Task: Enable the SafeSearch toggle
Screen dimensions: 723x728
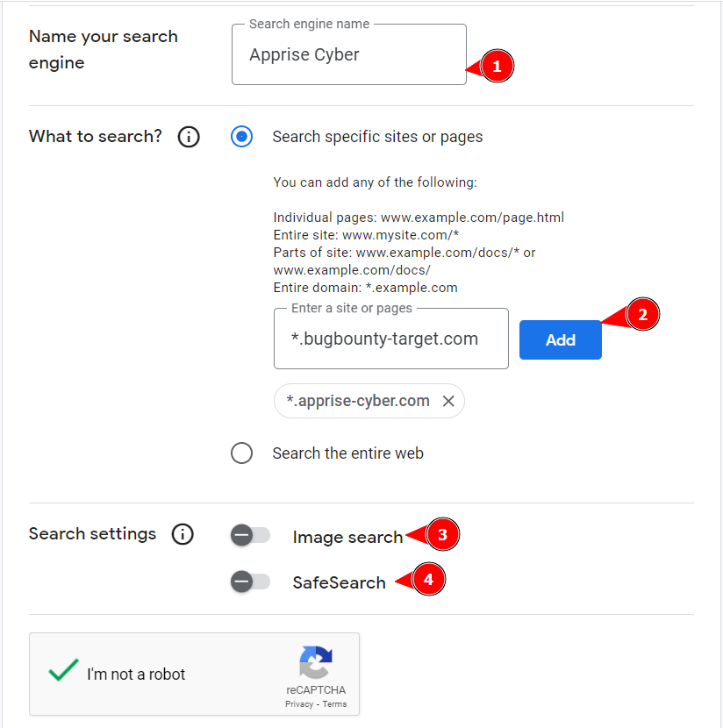Action: coord(250,580)
